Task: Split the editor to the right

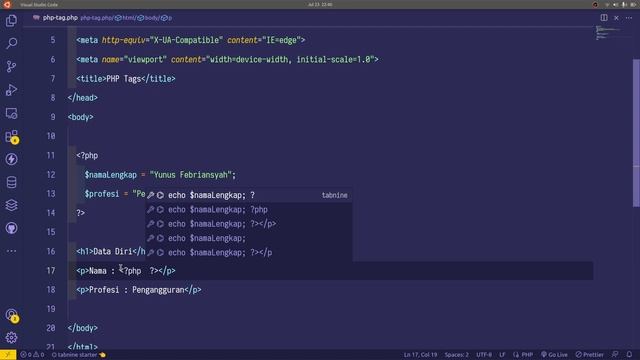Action: (604, 18)
